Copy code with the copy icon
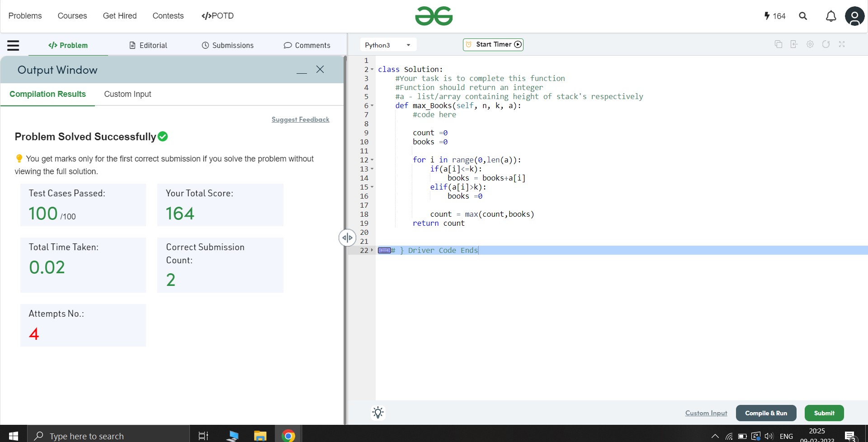 pyautogui.click(x=778, y=44)
